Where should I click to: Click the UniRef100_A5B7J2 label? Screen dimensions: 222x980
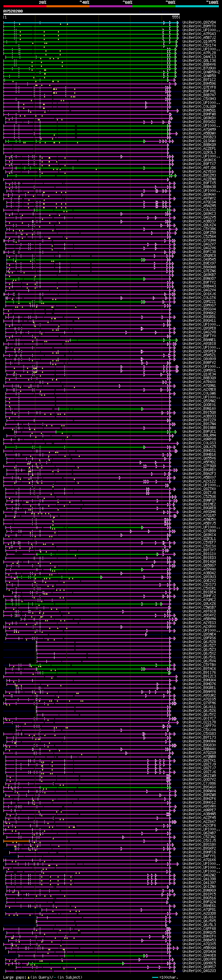199,38
